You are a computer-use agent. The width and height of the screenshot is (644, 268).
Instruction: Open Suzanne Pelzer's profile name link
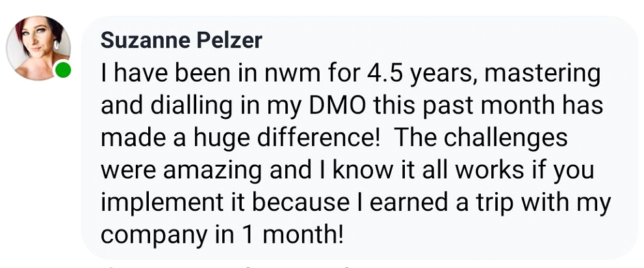point(181,41)
